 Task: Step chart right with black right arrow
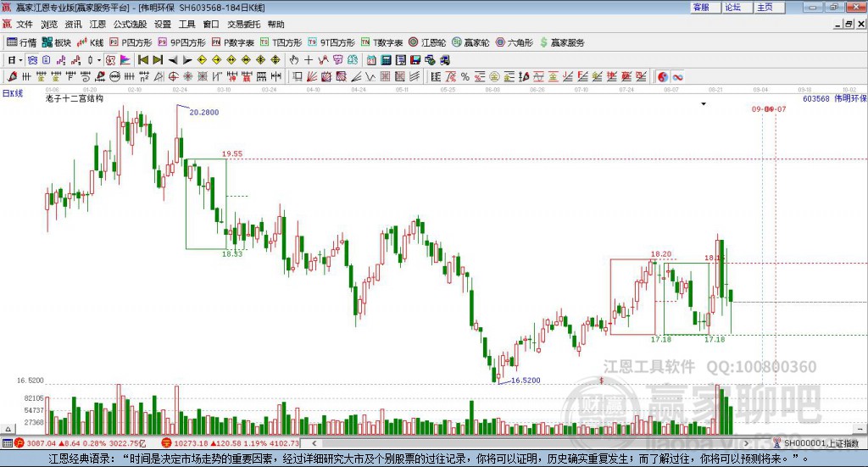coord(187,60)
